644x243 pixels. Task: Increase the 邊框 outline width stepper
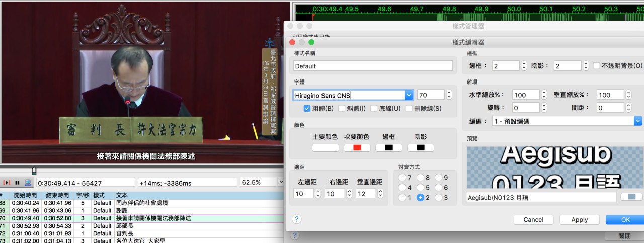[x=524, y=63]
